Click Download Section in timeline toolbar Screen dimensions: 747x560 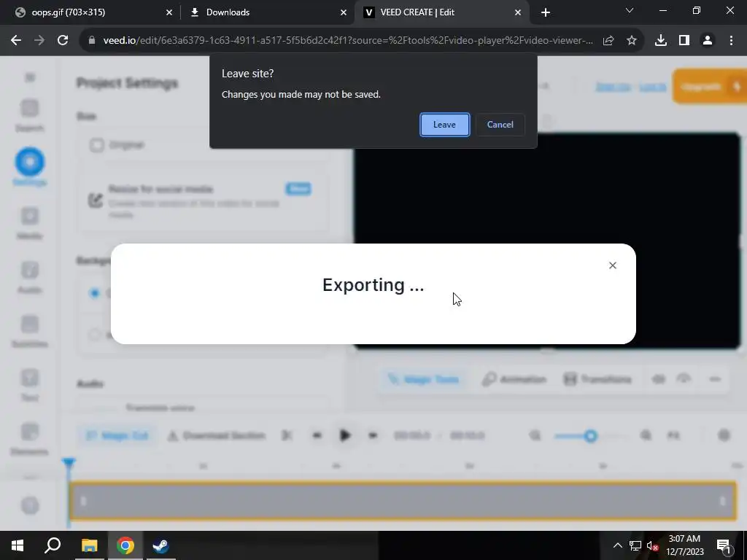pyautogui.click(x=217, y=435)
